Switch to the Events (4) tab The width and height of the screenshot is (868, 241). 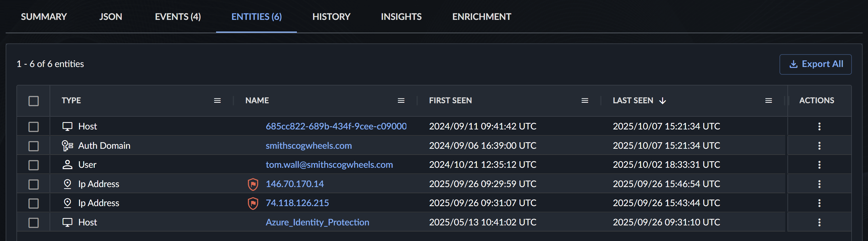[x=178, y=16]
